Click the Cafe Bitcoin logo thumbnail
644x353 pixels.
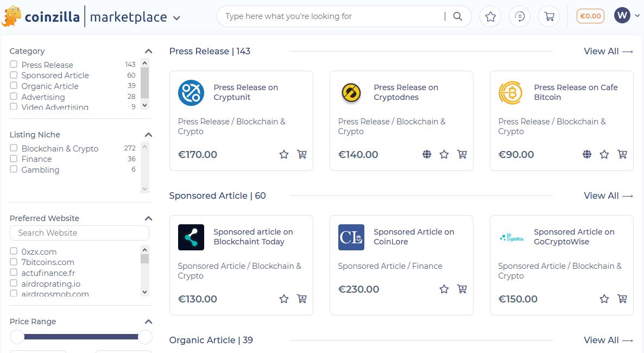(510, 92)
